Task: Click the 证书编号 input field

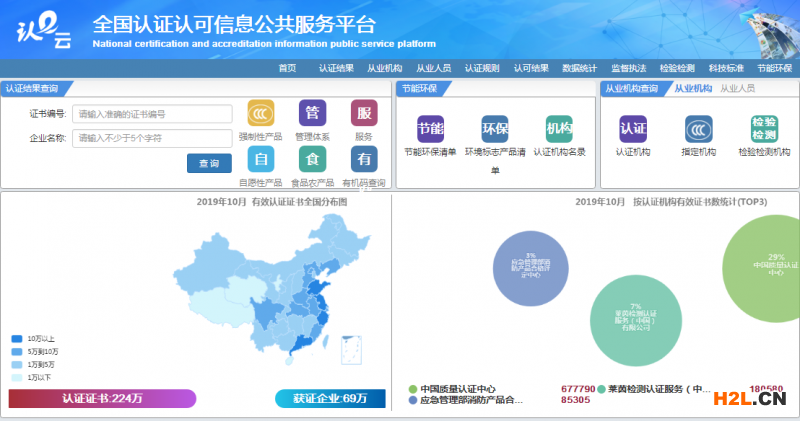Action: pos(152,114)
